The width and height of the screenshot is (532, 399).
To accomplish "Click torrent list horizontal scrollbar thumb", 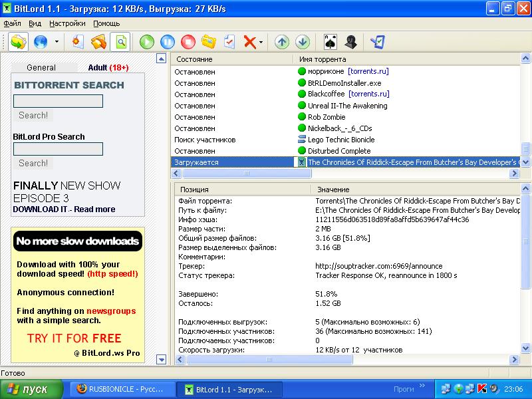I will coord(247,174).
